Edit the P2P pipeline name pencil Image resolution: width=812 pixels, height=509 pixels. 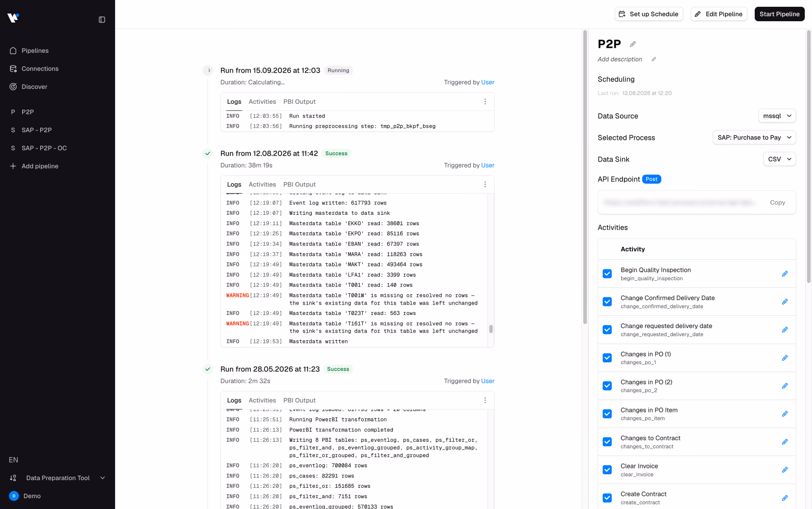[633, 44]
